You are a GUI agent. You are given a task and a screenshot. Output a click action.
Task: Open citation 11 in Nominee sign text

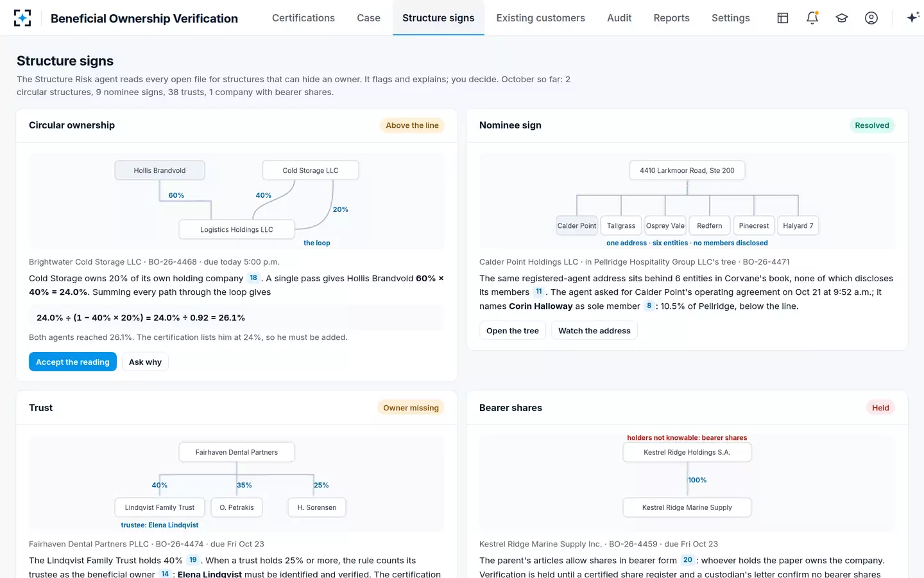pos(539,292)
